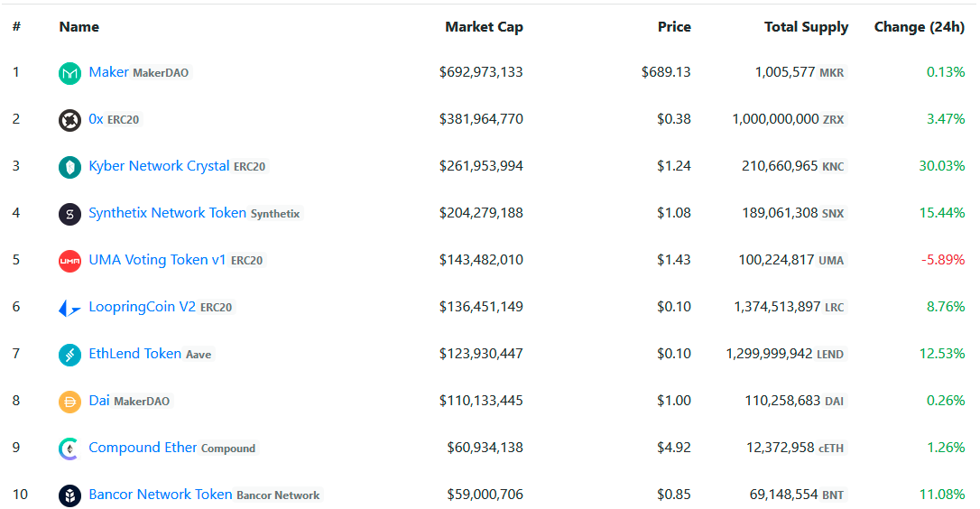This screenshot has height=509, width=980.
Task: Select the market cap value $136,451,149
Action: [x=481, y=307]
